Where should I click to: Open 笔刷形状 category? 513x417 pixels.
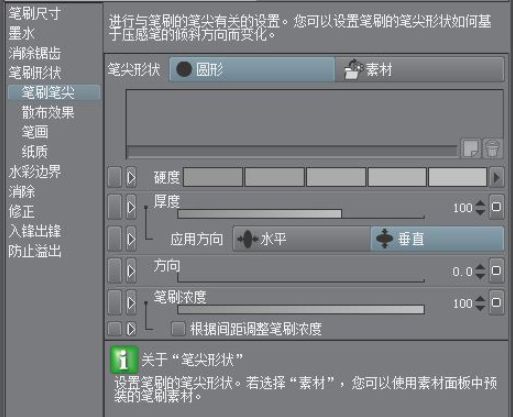click(35, 73)
